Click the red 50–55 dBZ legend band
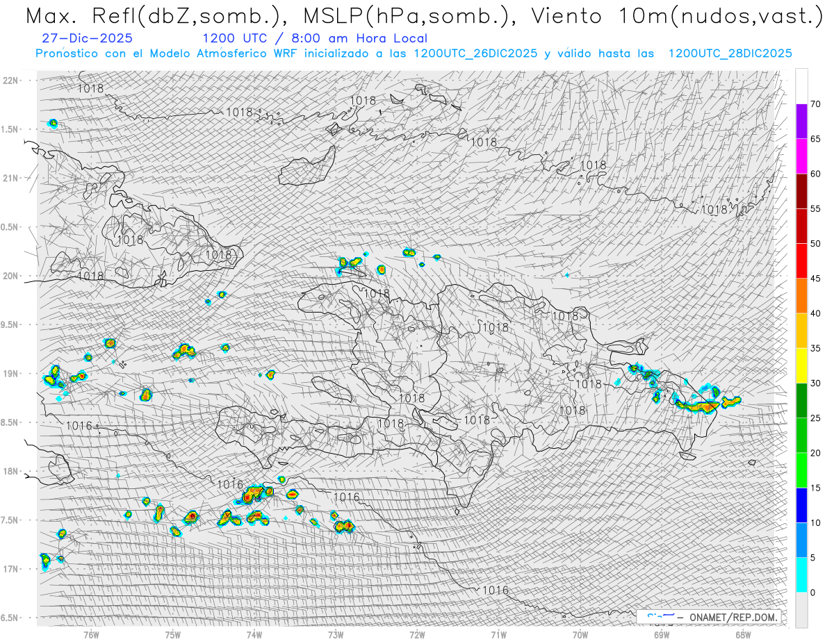834x644 pixels. [801, 226]
